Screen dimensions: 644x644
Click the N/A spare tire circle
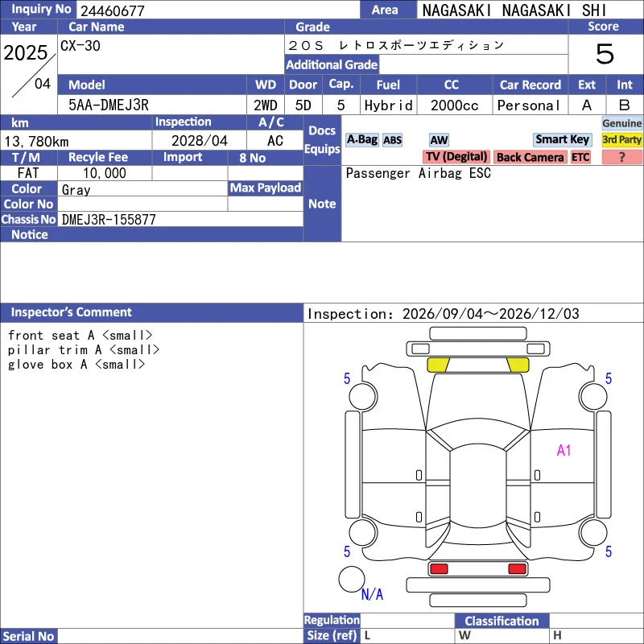click(352, 579)
